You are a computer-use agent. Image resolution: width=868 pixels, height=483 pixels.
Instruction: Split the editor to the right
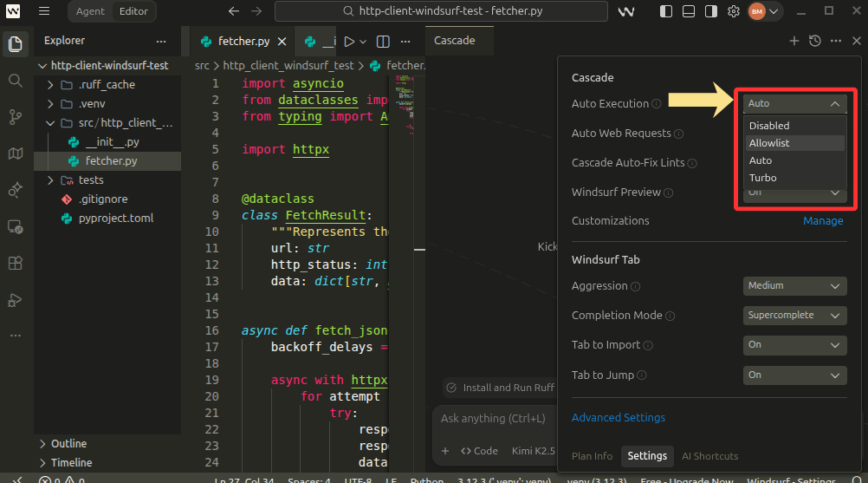383,42
